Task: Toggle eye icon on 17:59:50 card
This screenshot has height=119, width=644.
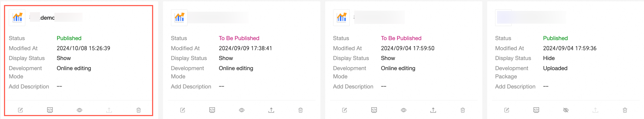Action: (403, 110)
